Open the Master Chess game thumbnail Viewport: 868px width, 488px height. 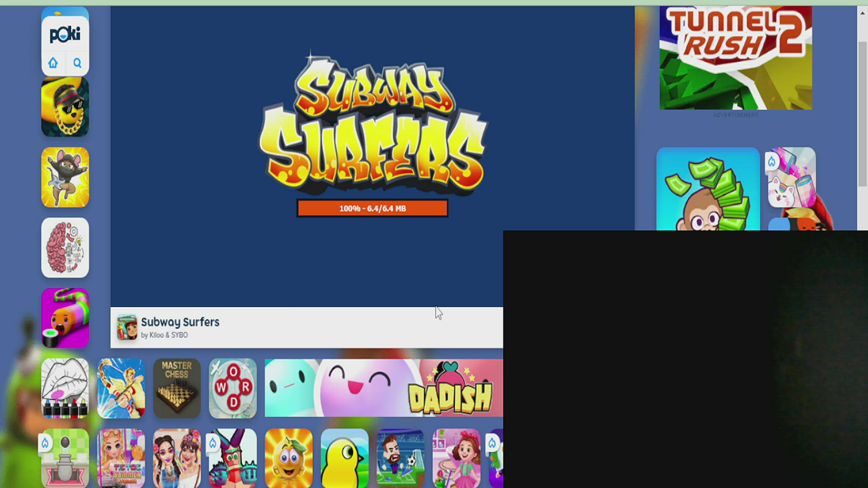pos(177,388)
